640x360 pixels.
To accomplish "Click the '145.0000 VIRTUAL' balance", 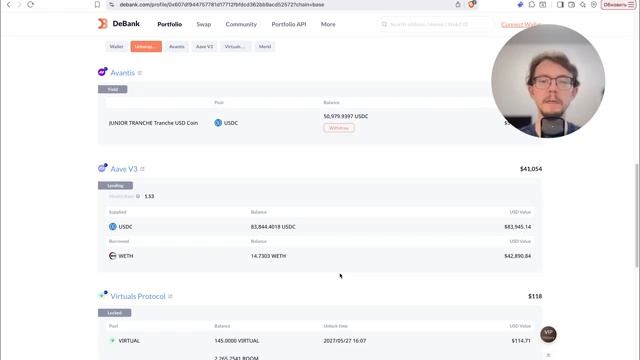I will (237, 340).
